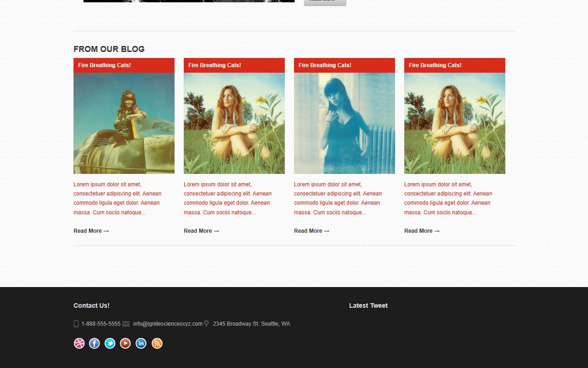The height and width of the screenshot is (368, 588).
Task: Click the Lorem ipsum excerpt under the blue-tinted photo
Action: pos(338,198)
